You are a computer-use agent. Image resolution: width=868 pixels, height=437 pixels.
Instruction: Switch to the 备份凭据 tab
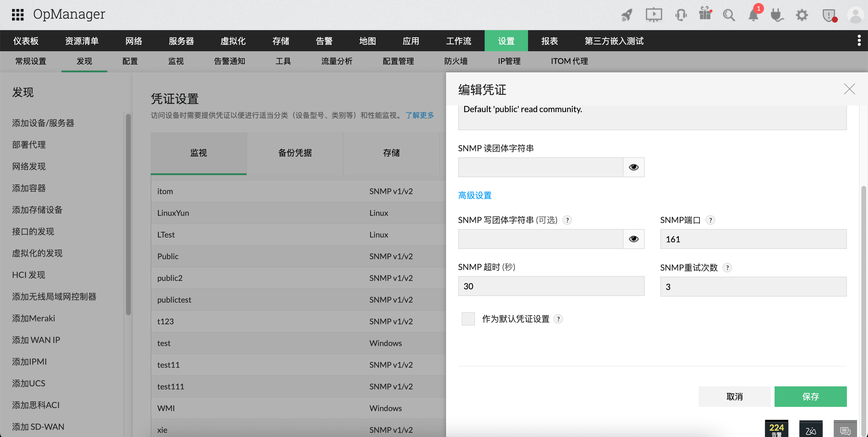[x=294, y=153]
